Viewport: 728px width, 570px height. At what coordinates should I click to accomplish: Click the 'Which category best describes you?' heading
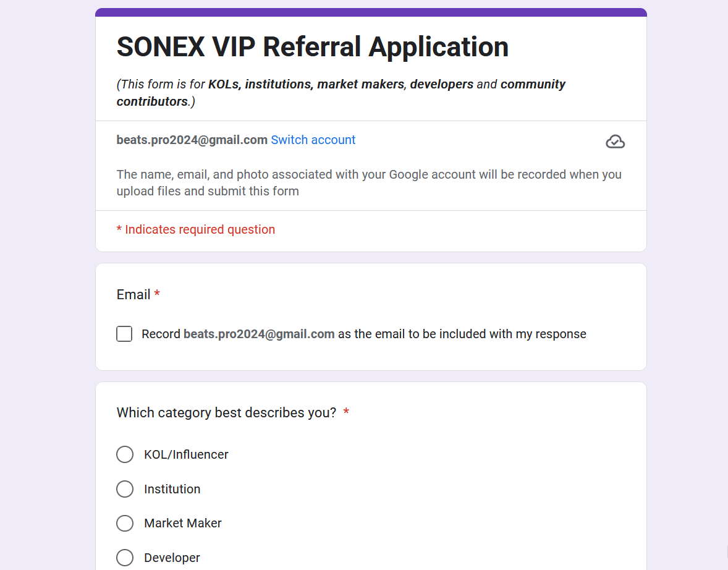coord(232,412)
